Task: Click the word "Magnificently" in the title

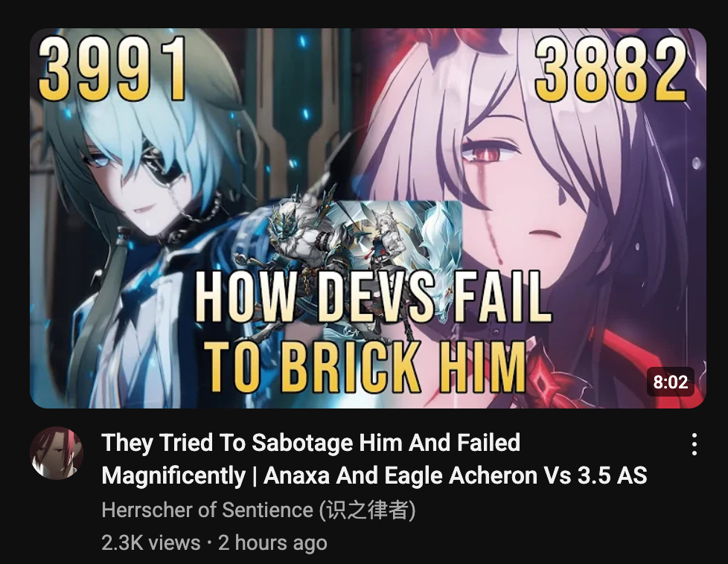Action: coord(173,475)
